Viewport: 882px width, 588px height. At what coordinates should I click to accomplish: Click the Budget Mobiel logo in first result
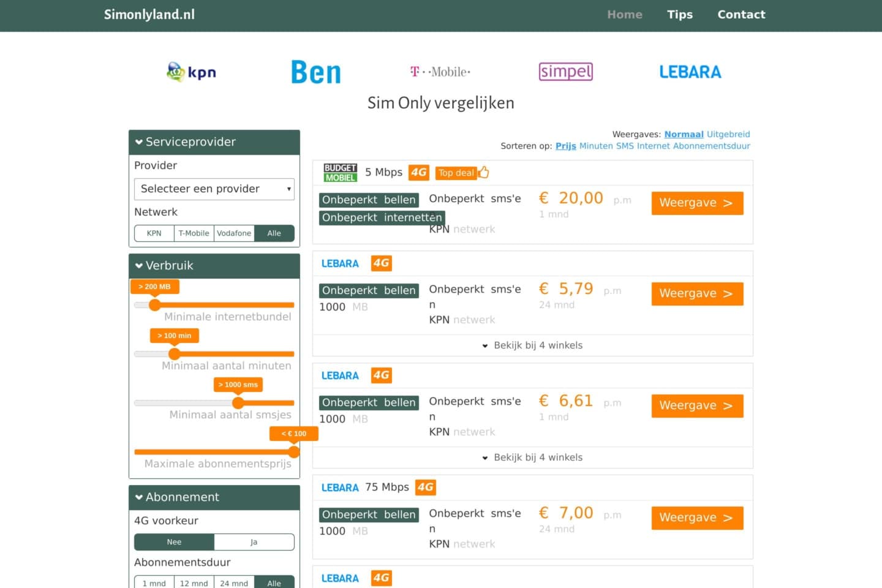(x=340, y=173)
